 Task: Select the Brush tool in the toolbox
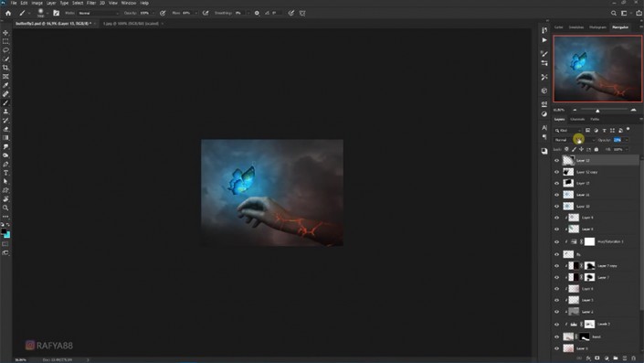point(5,102)
